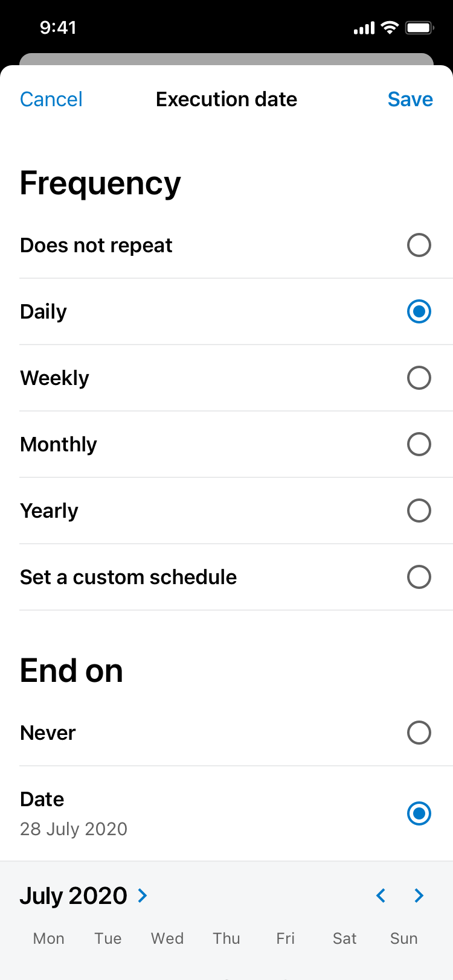Select Never under End on
The image size is (453, 980).
coord(419,733)
